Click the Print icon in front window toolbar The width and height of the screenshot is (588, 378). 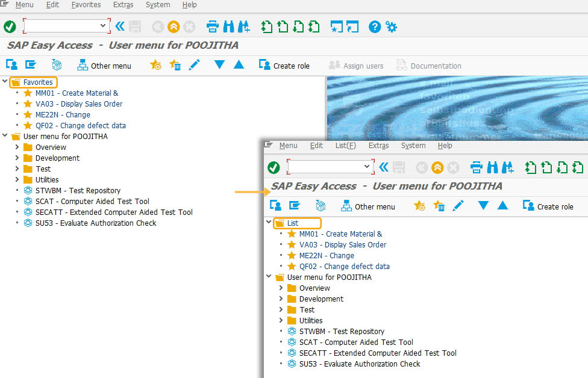coord(477,167)
